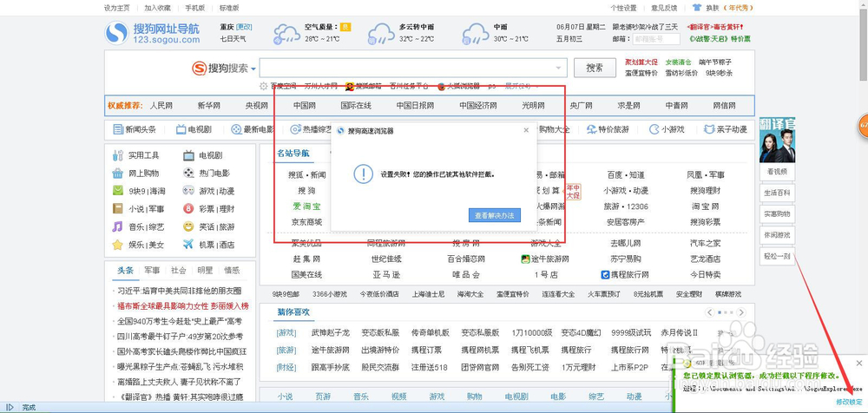Open 人民网 in 权威推荐 bar

coord(161,106)
